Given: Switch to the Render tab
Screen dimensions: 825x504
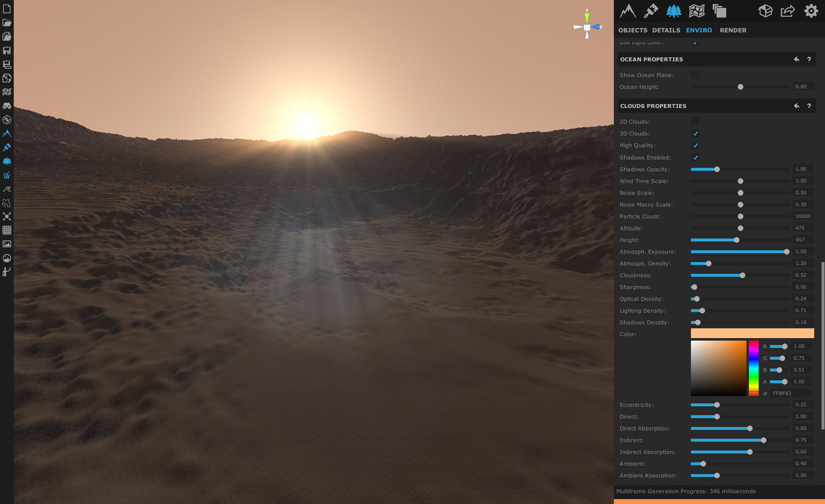Looking at the screenshot, I should click(x=733, y=30).
